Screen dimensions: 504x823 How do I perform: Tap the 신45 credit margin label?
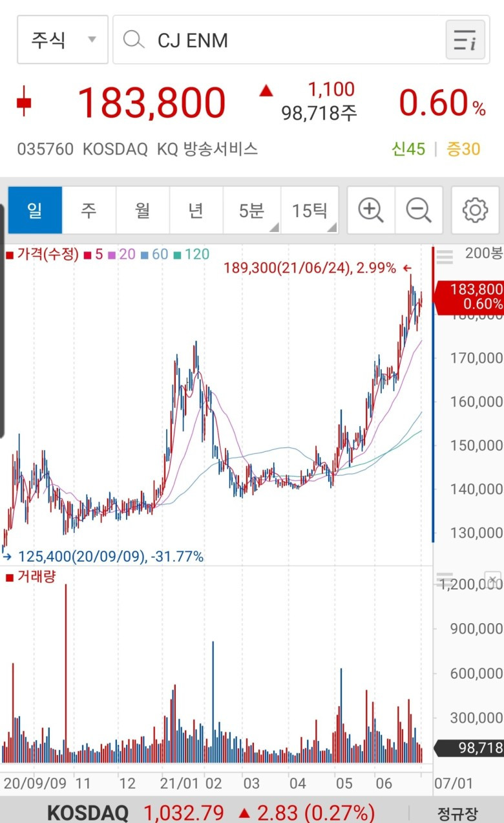[408, 149]
